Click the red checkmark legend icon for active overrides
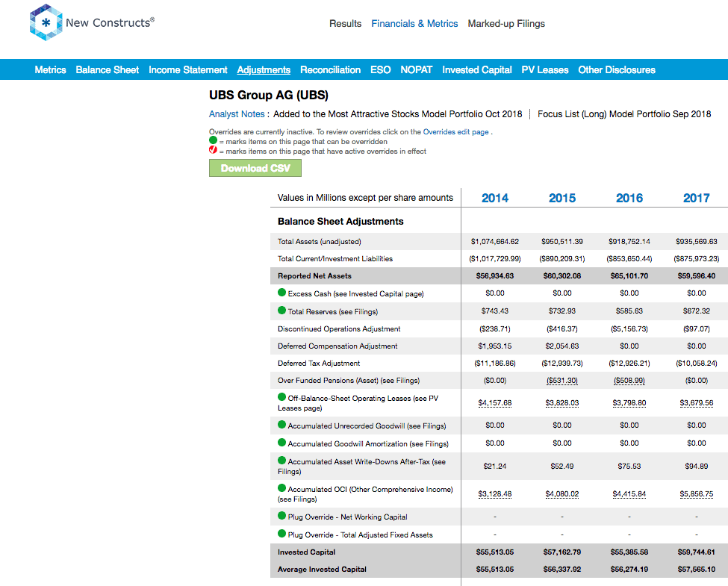This screenshot has height=586, width=728. click(x=213, y=149)
